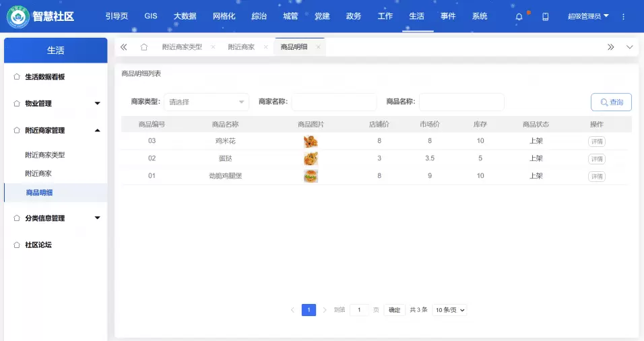Open the 超级管理员 user dropdown

588,16
